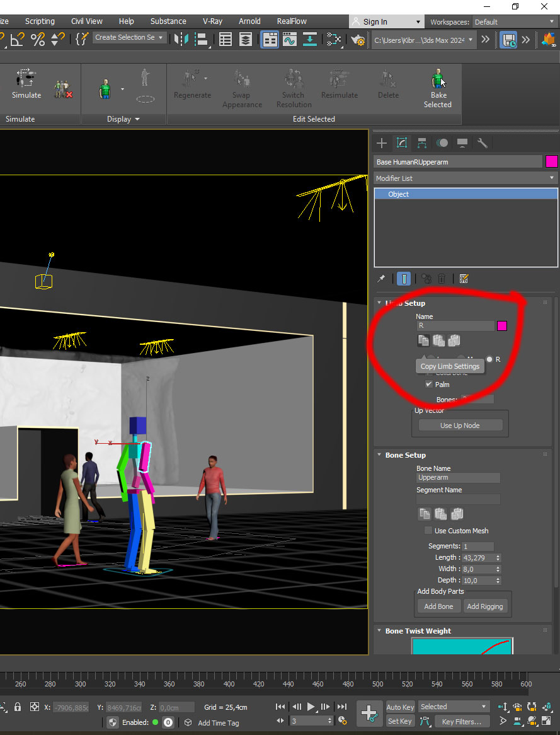Open the V-Ray menu
Screen dimensions: 560x735
[x=212, y=21]
